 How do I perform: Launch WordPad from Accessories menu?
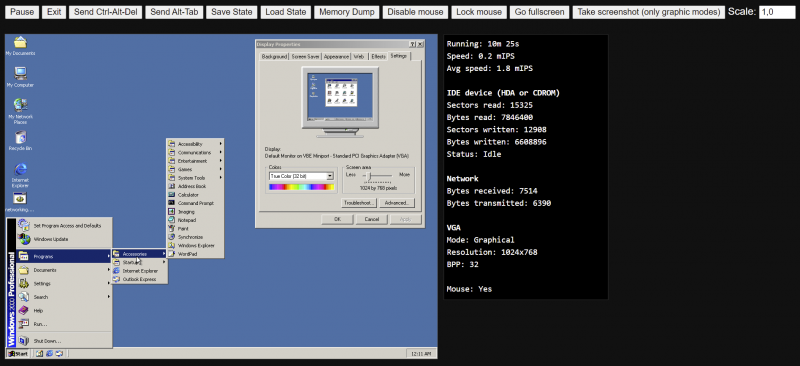(x=195, y=254)
